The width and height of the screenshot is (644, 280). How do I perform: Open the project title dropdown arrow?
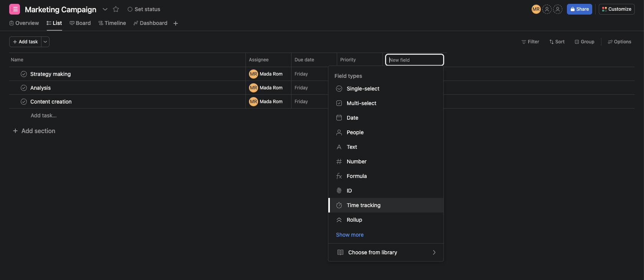click(105, 9)
